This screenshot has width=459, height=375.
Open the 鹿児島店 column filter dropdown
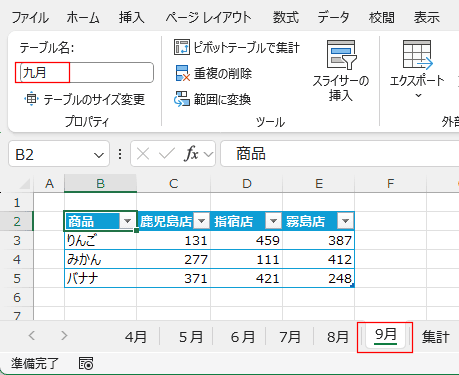pyautogui.click(x=201, y=221)
